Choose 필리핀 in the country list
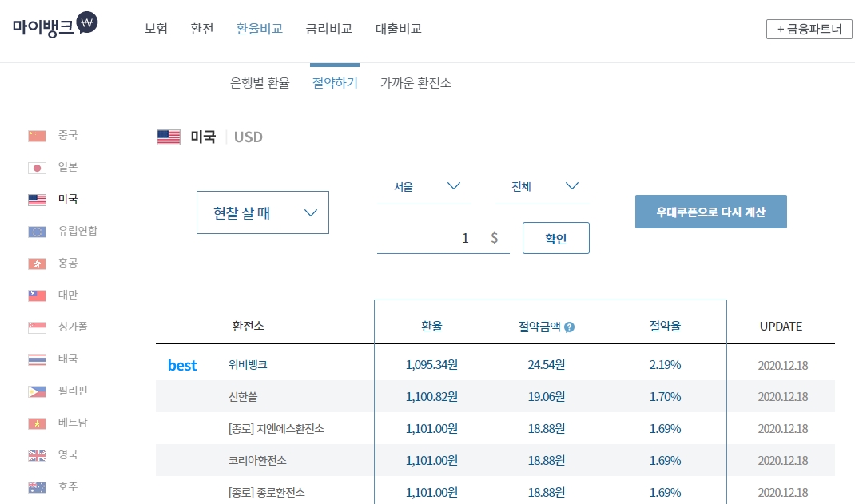 (73, 391)
